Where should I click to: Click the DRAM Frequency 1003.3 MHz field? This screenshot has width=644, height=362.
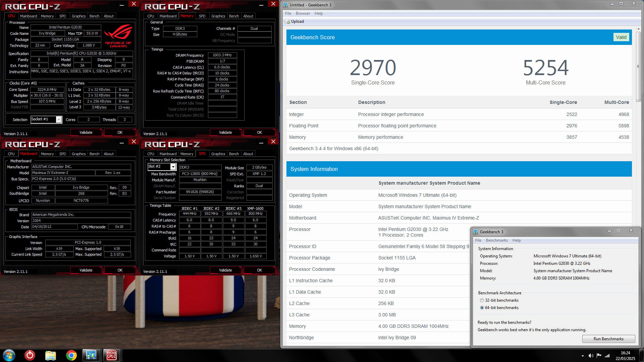tap(222, 55)
